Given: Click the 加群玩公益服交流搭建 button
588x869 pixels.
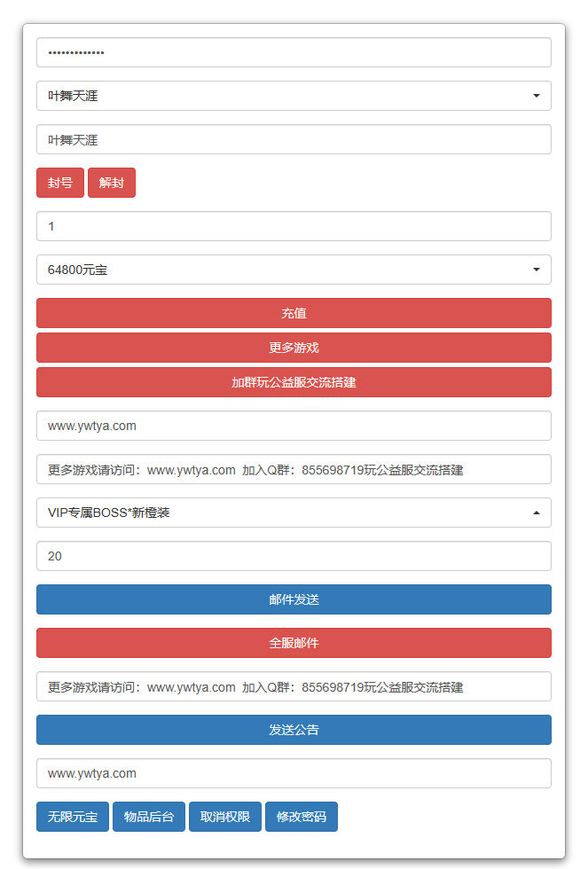Looking at the screenshot, I should click(x=294, y=382).
